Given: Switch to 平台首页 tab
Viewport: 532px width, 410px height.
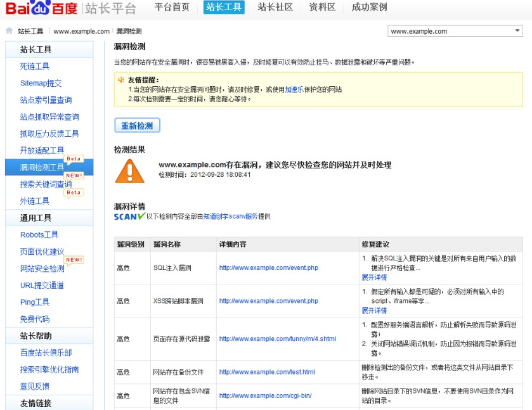Looking at the screenshot, I should [172, 8].
